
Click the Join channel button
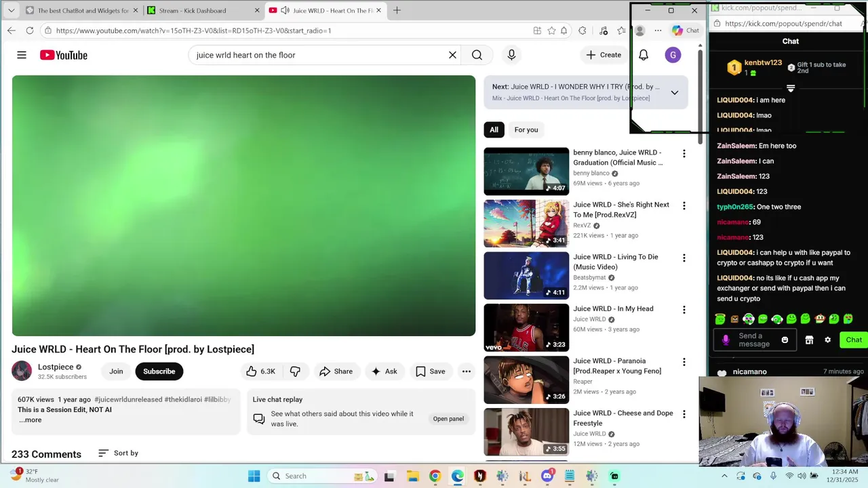point(116,371)
